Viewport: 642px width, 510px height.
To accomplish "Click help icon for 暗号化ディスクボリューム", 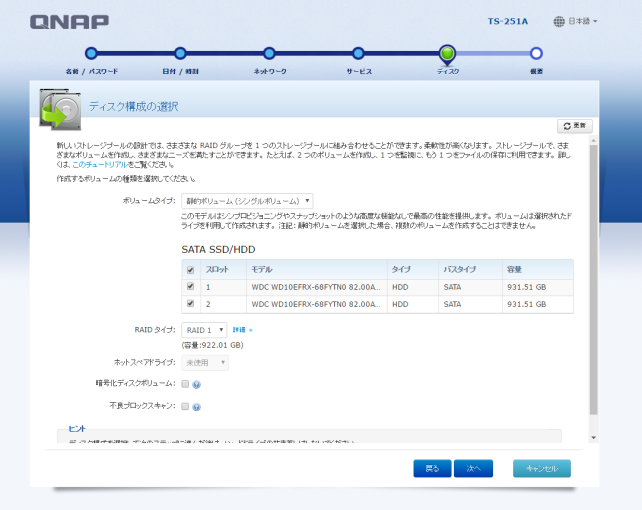I will pyautogui.click(x=197, y=384).
